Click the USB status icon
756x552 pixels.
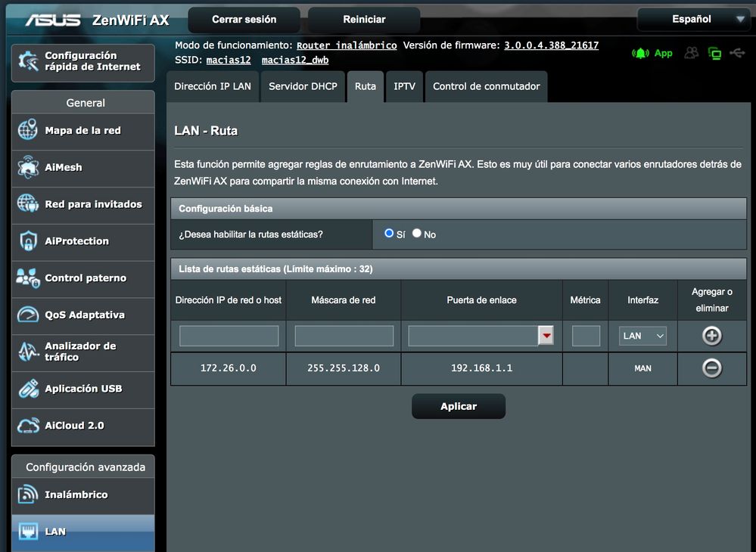[x=737, y=53]
